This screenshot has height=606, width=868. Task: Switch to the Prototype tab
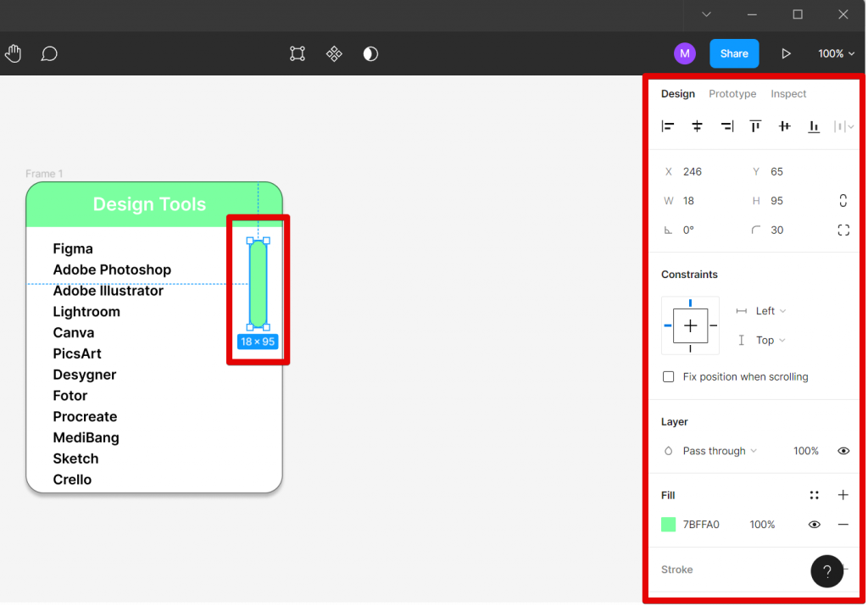[732, 94]
